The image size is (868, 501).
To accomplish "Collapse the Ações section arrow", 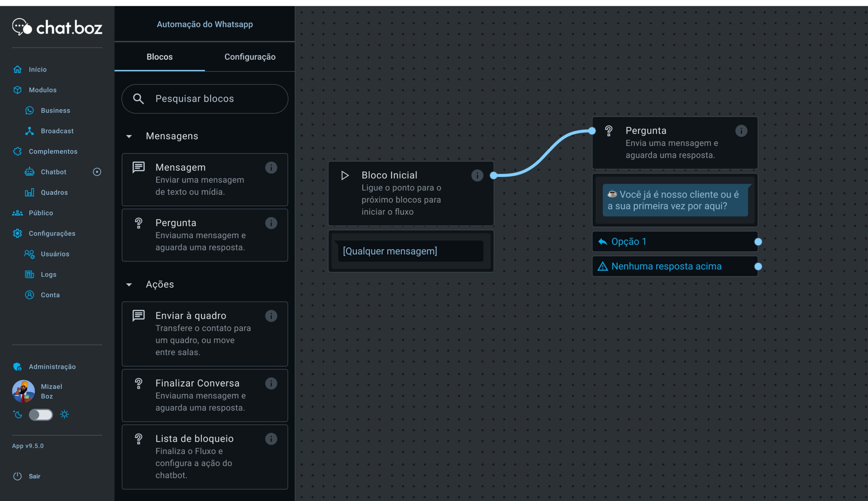I will pyautogui.click(x=129, y=285).
